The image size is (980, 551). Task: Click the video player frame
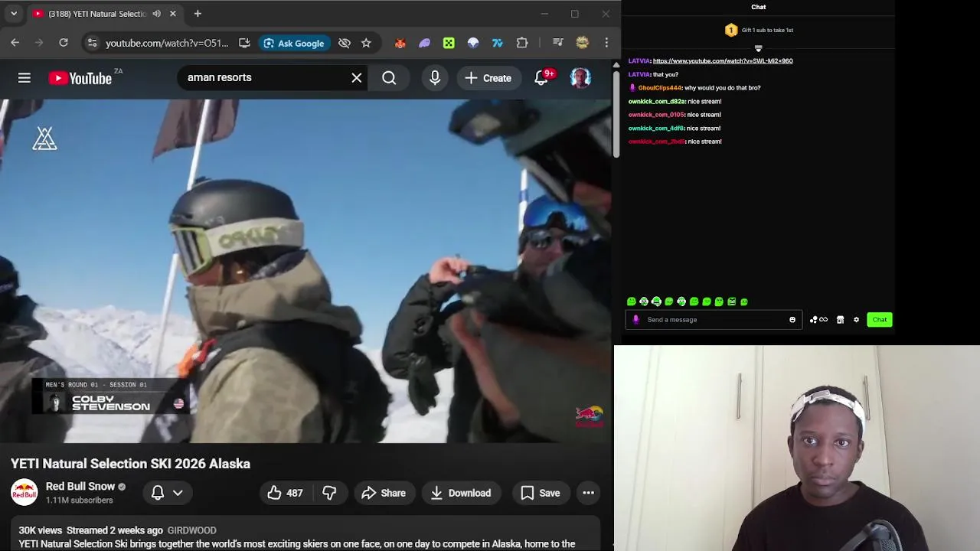306,271
